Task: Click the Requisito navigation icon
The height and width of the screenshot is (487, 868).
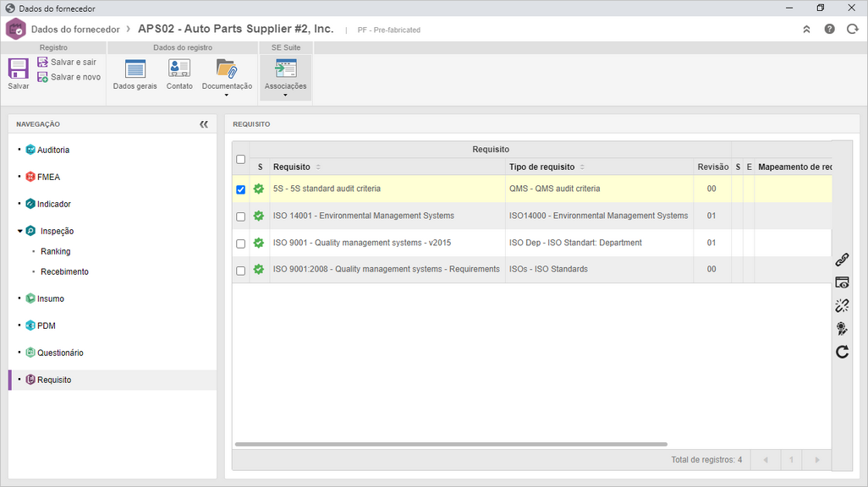Action: point(30,380)
